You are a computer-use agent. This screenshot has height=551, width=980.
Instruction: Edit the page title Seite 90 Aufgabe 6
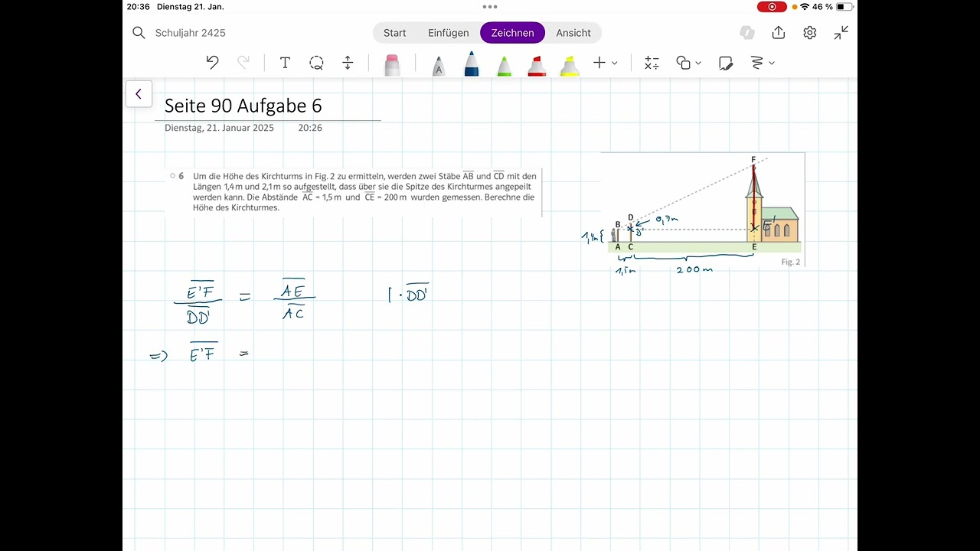(243, 106)
